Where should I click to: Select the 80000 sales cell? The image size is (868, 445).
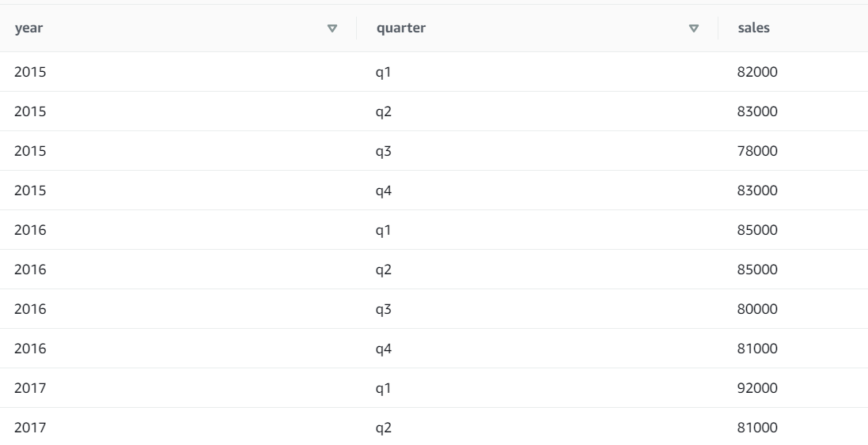click(757, 309)
